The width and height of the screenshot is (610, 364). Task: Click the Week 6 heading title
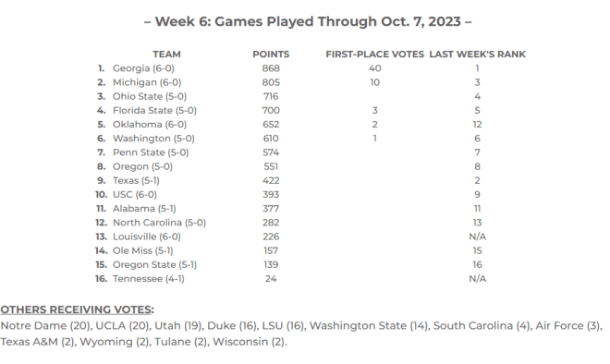[308, 21]
